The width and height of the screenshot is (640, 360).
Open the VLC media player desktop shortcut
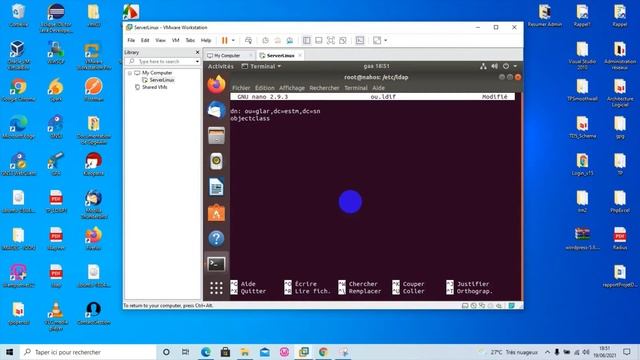click(56, 316)
